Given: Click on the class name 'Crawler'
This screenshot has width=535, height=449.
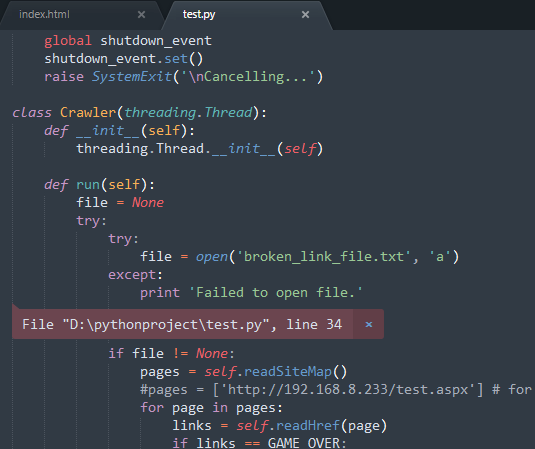Looking at the screenshot, I should (88, 113).
